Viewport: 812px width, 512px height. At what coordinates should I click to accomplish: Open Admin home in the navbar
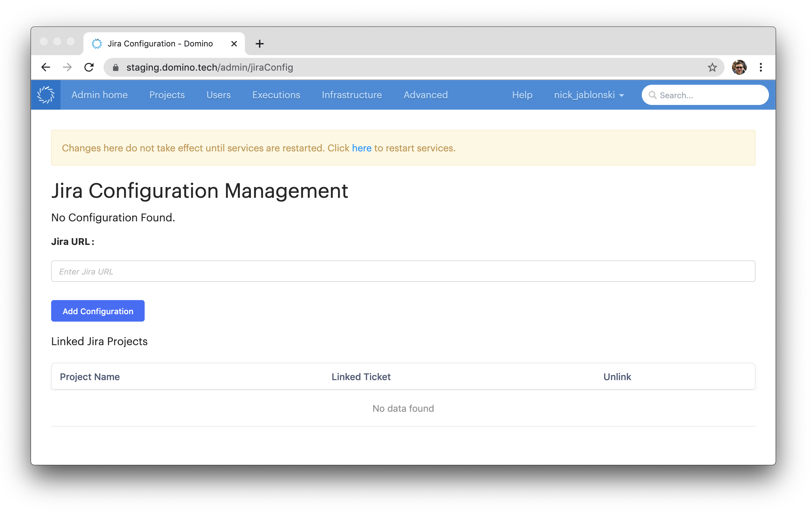[100, 95]
